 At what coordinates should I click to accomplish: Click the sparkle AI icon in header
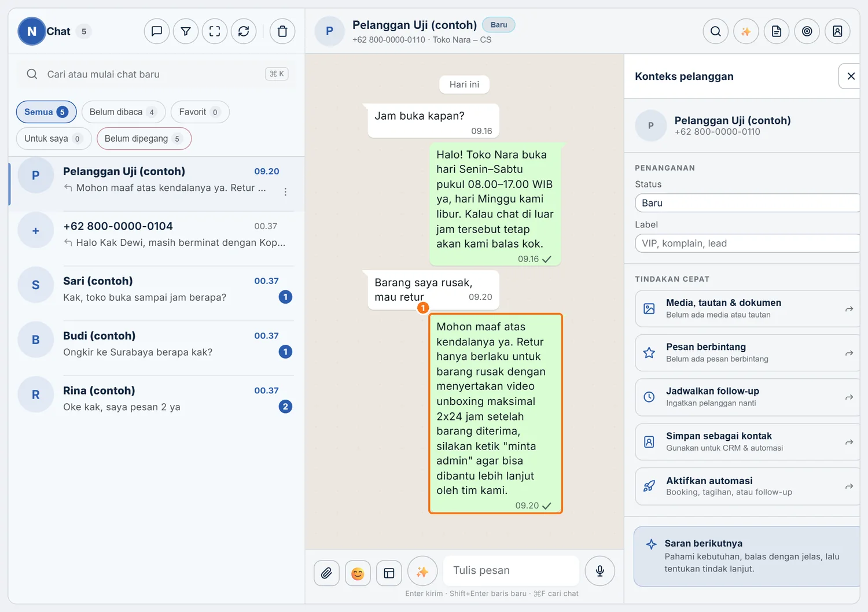746,31
